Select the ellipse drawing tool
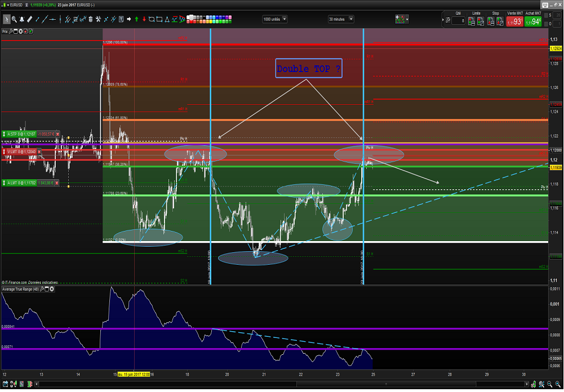 pos(152,19)
